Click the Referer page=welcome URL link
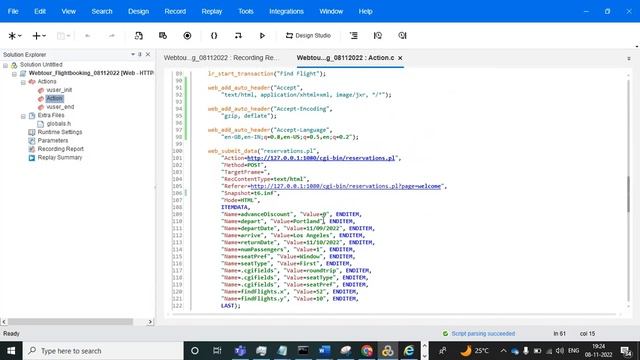640x360 pixels. [346, 186]
